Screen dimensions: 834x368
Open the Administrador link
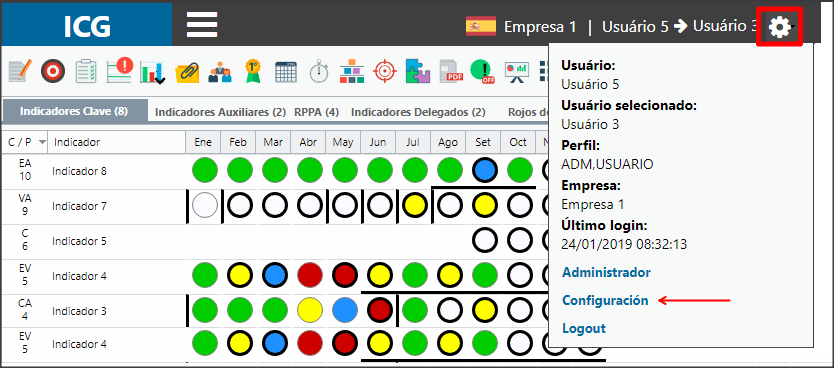(x=606, y=272)
